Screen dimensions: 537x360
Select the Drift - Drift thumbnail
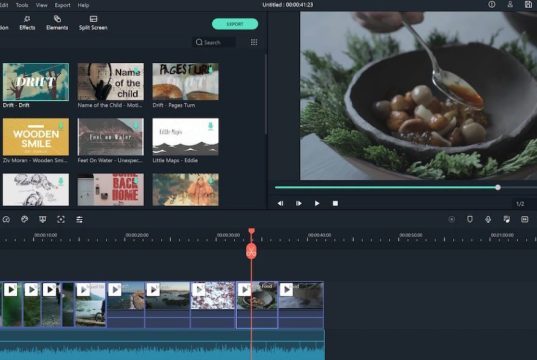(36, 82)
